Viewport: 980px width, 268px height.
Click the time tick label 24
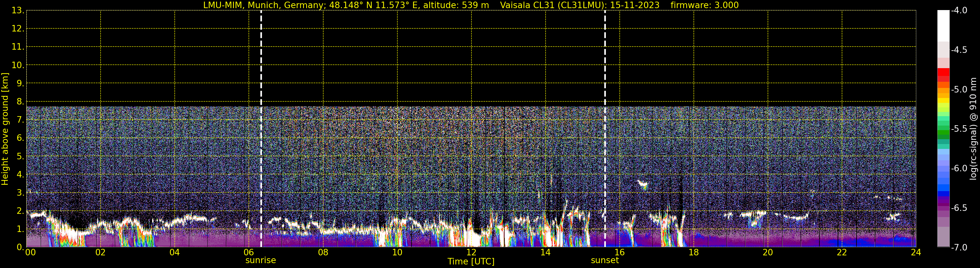click(916, 253)
